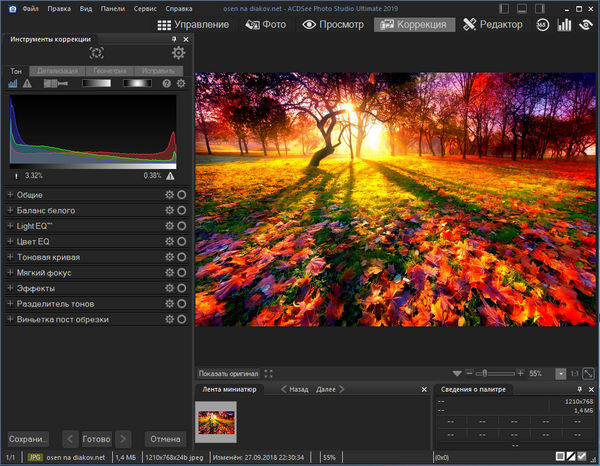The height and width of the screenshot is (466, 600).
Task: Toggle the Мягкий фокус enable circle
Action: (182, 273)
